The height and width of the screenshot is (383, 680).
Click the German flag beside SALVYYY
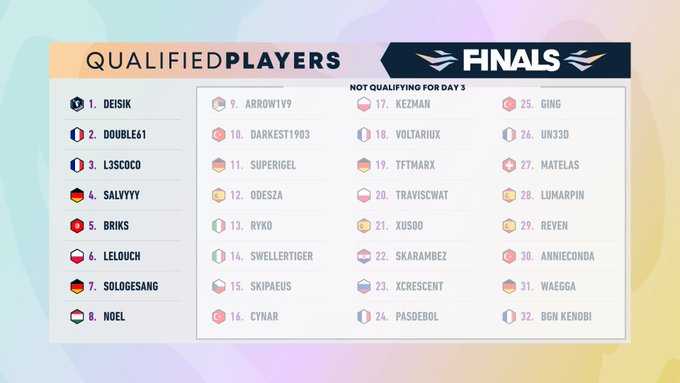point(77,195)
